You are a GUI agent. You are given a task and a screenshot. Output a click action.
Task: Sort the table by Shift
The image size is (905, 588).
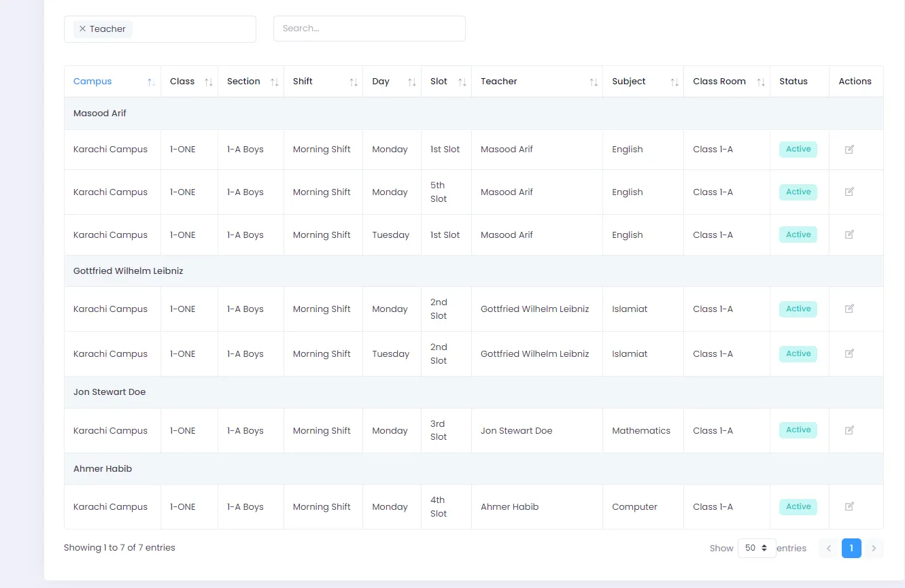[353, 81]
